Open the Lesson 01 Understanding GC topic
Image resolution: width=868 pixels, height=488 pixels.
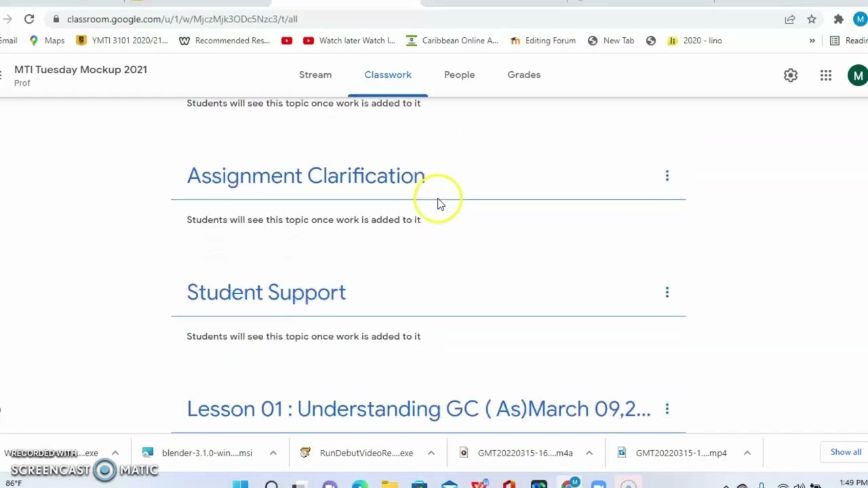coord(418,409)
